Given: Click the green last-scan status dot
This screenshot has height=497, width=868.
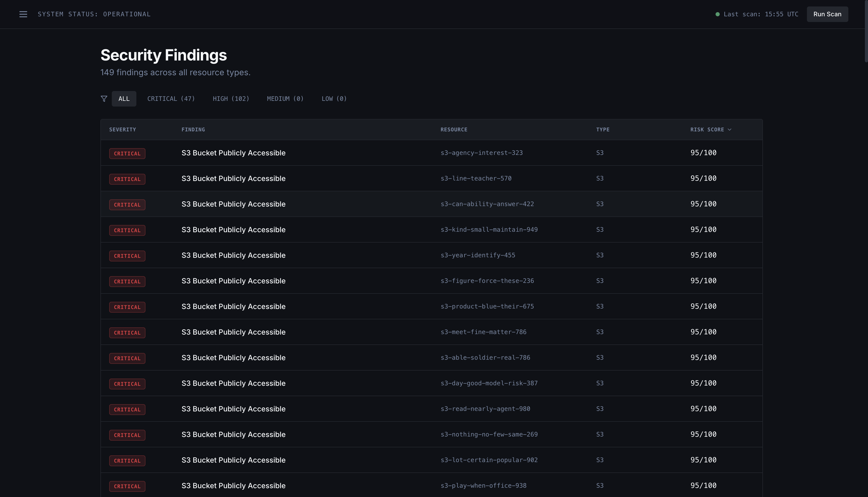Looking at the screenshot, I should coord(717,14).
